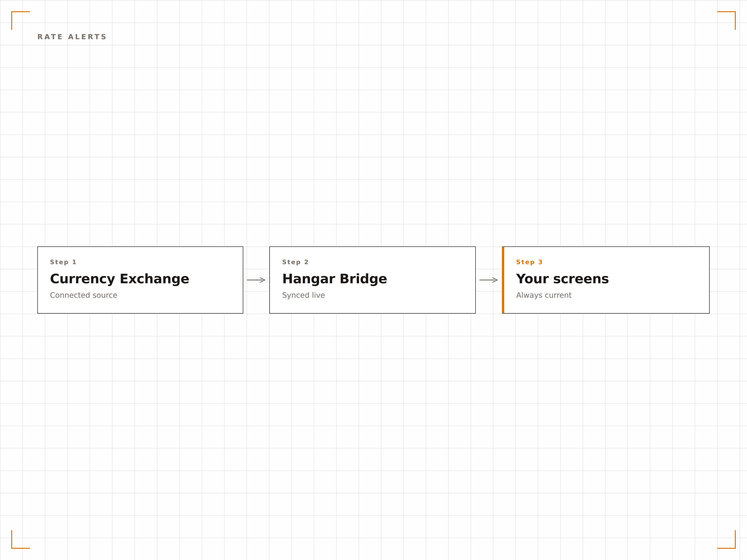Click the Synced live subtitle
Screen dimensions: 747x560
pyautogui.click(x=304, y=295)
